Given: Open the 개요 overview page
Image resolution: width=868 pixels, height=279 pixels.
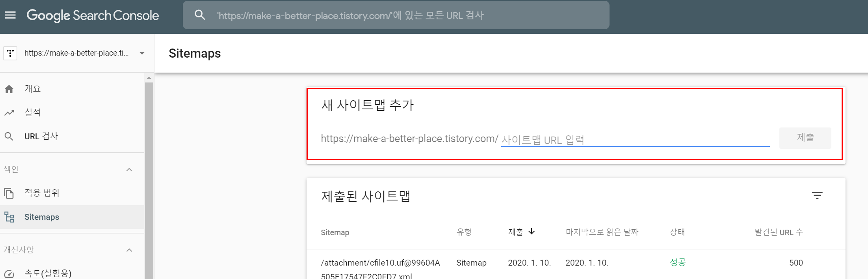Looking at the screenshot, I should [33, 89].
